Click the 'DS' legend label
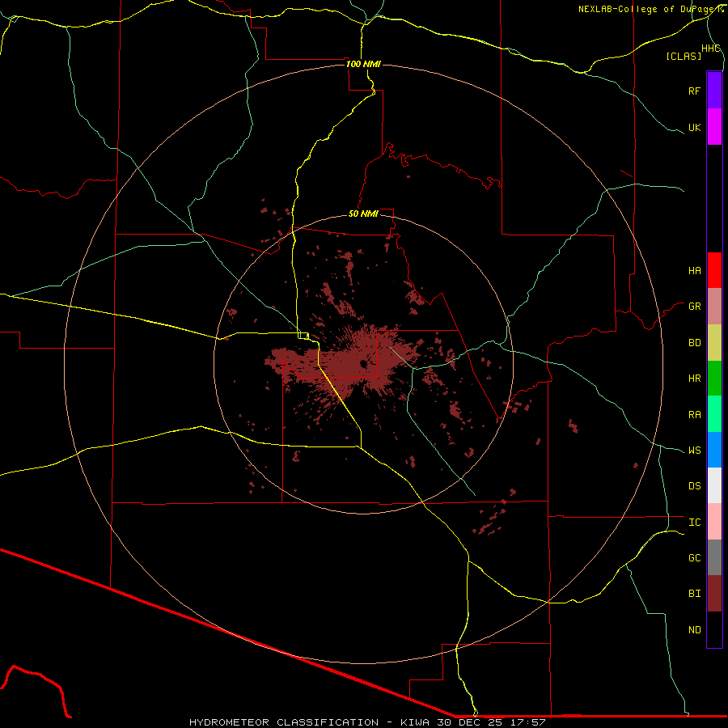728x728 pixels. point(695,486)
